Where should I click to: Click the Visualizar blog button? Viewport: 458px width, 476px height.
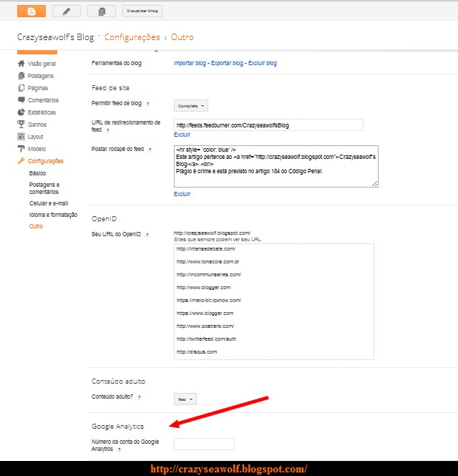(142, 11)
